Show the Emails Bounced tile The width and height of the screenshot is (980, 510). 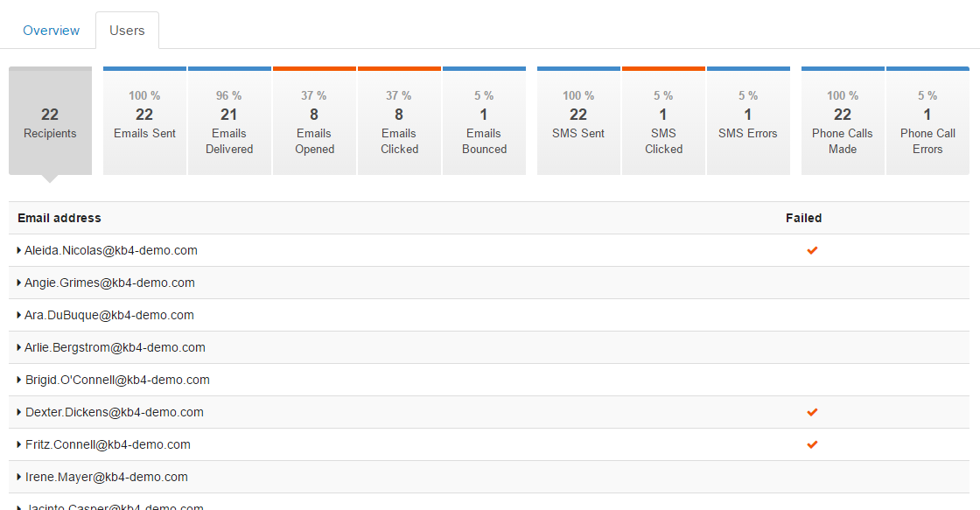coord(485,122)
